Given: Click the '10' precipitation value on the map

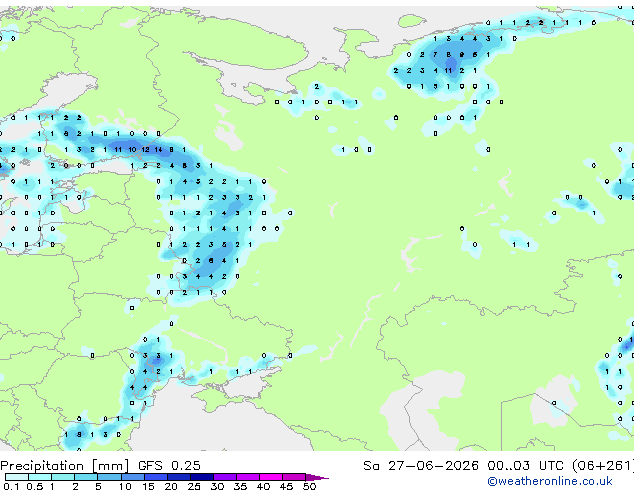Looking at the screenshot, I should (x=132, y=150).
